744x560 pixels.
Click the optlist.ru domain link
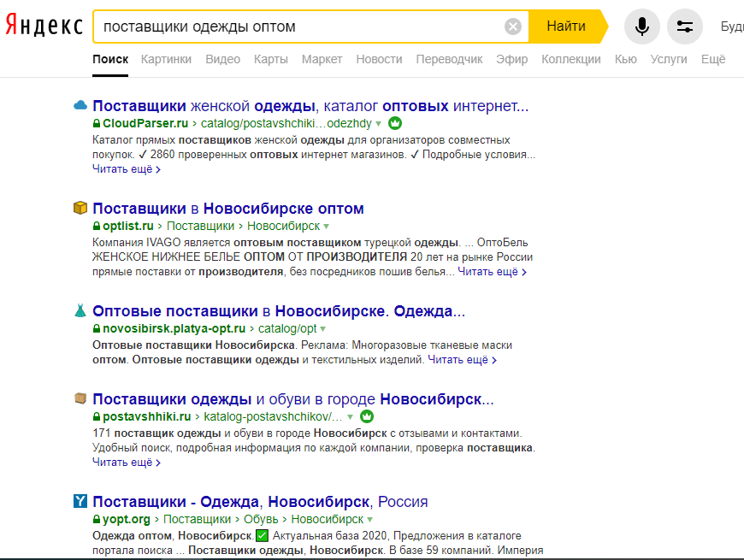(128, 226)
